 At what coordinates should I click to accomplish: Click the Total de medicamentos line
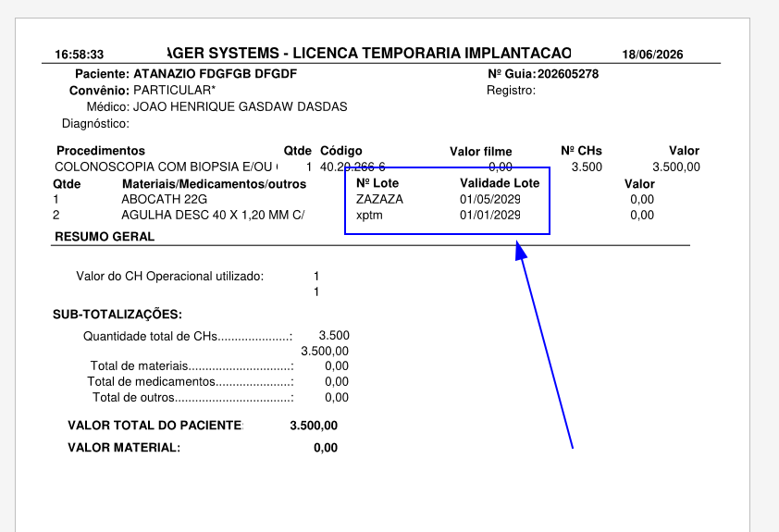coord(191,381)
